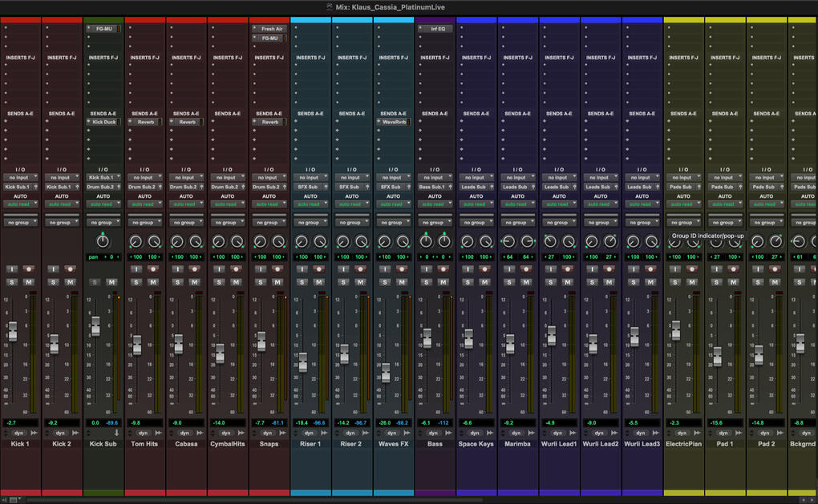
Task: Open the Inf EQ plugin on Bass
Action: click(437, 29)
